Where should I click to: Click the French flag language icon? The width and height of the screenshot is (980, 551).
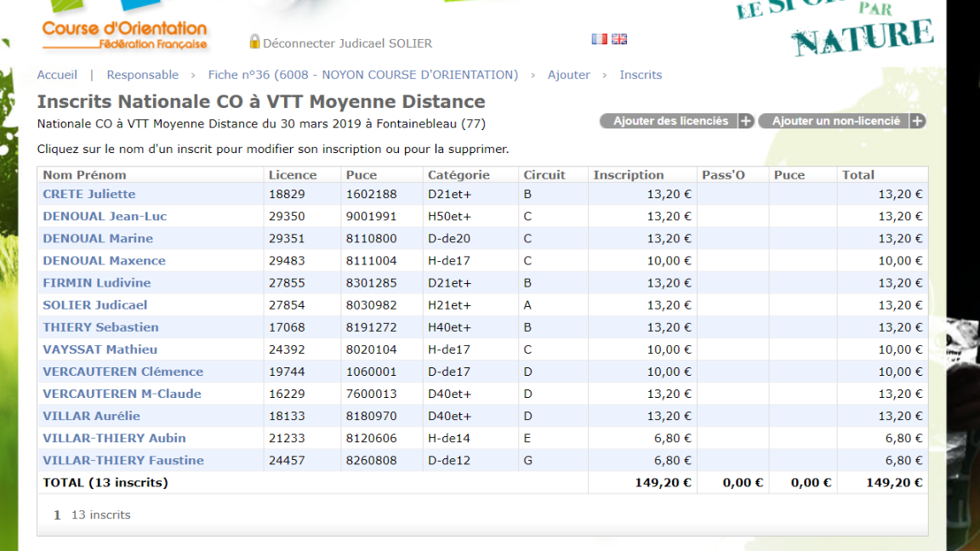pyautogui.click(x=599, y=39)
